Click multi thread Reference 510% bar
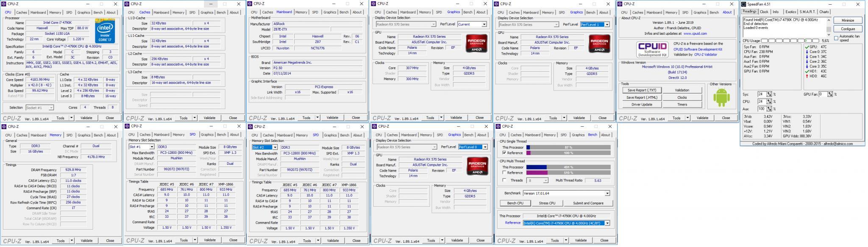 (x=568, y=172)
